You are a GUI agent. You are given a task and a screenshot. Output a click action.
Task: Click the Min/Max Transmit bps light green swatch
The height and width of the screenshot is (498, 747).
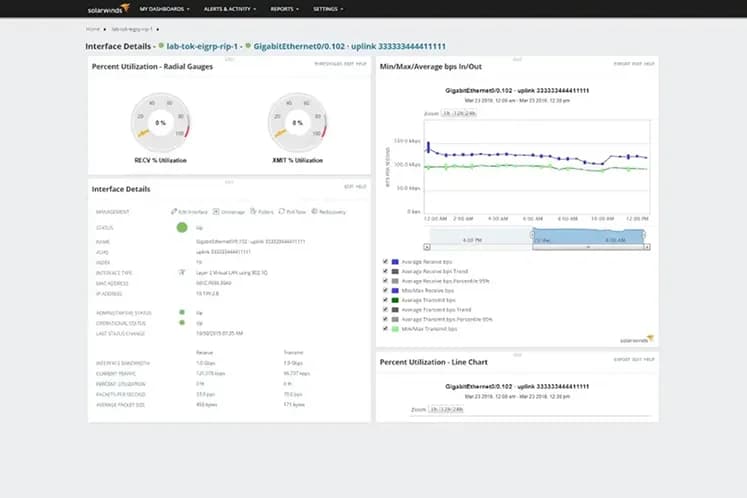(x=395, y=328)
